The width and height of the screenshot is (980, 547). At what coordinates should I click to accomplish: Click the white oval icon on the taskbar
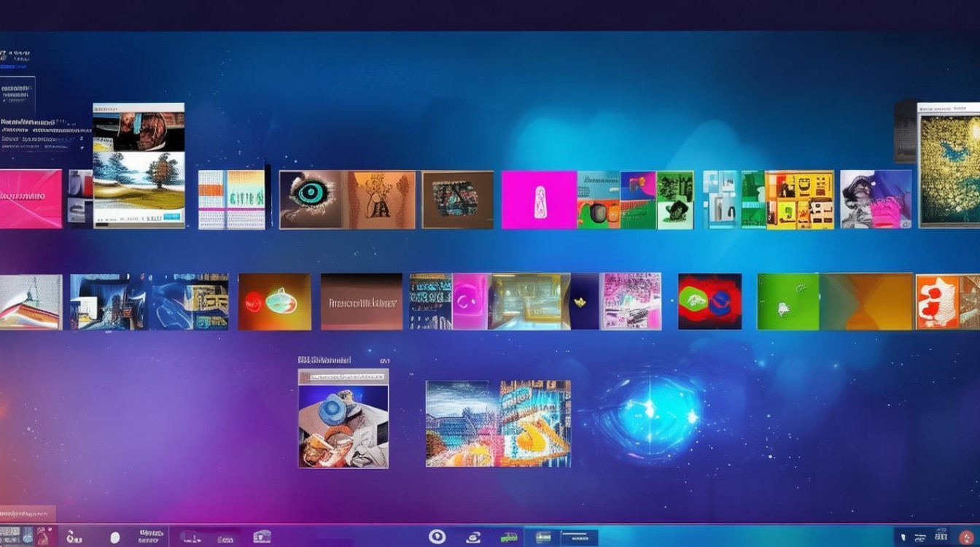tap(114, 538)
